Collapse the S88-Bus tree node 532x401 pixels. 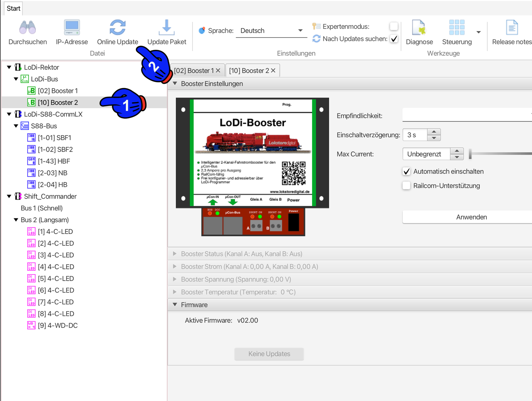pyautogui.click(x=16, y=126)
